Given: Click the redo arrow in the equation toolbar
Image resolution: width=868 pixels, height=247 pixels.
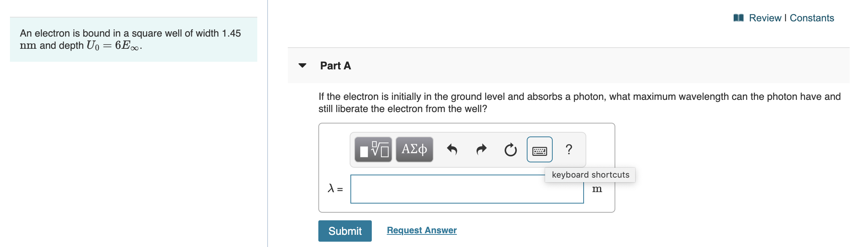Looking at the screenshot, I should click(481, 149).
